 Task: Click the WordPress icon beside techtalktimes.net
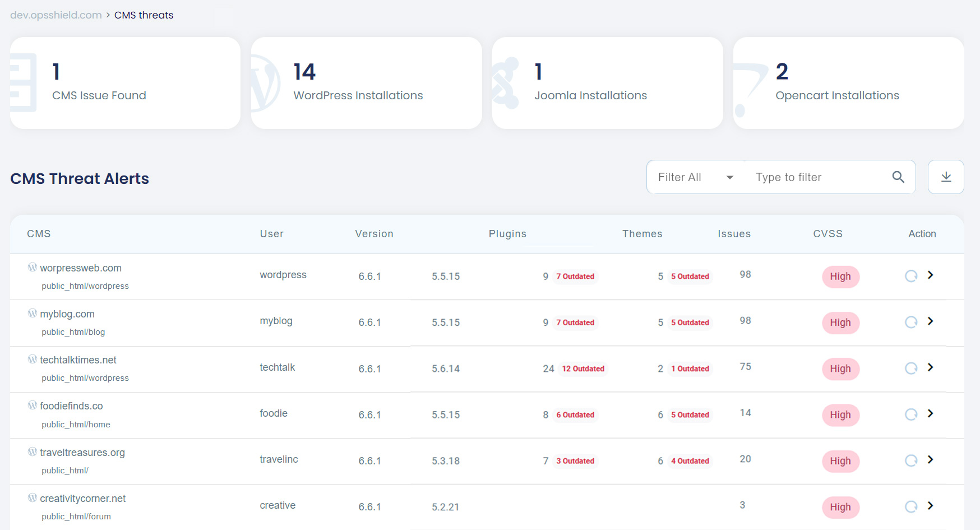tap(33, 359)
